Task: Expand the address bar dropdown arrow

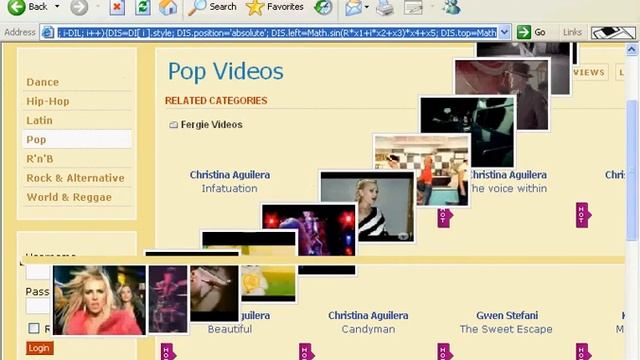Action: 504,32
